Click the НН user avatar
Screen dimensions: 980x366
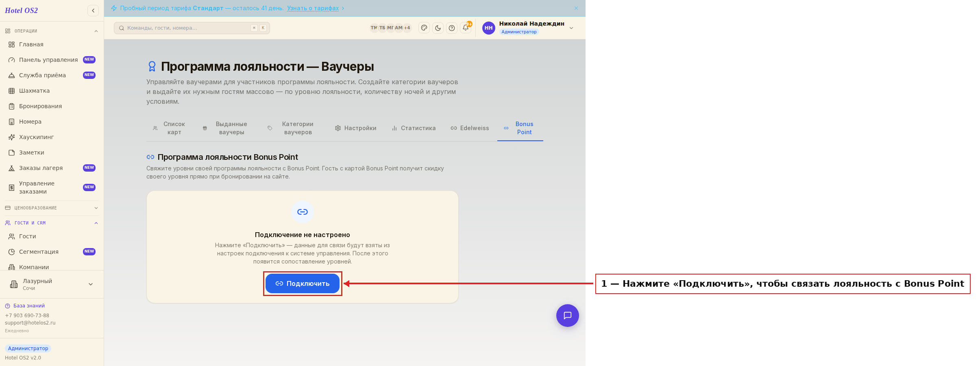[489, 28]
